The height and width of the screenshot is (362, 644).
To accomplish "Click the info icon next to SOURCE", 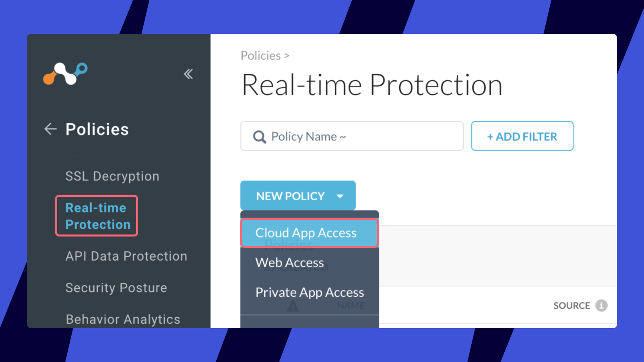I will point(601,306).
